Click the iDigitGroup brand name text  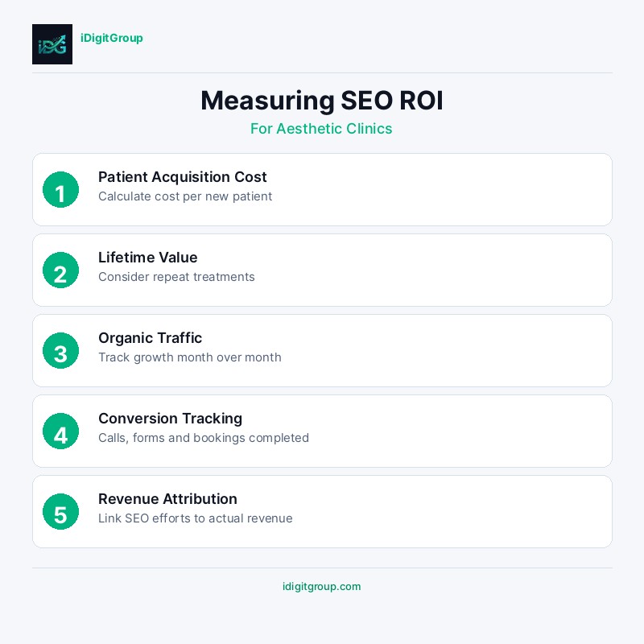point(112,38)
